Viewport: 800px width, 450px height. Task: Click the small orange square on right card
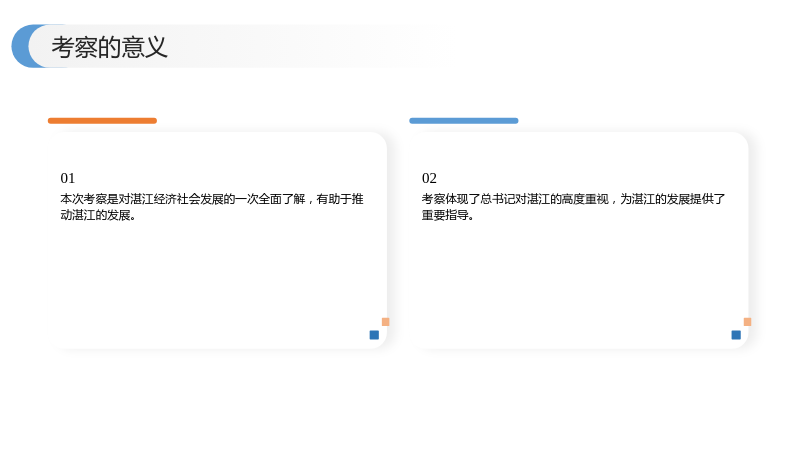click(x=747, y=322)
